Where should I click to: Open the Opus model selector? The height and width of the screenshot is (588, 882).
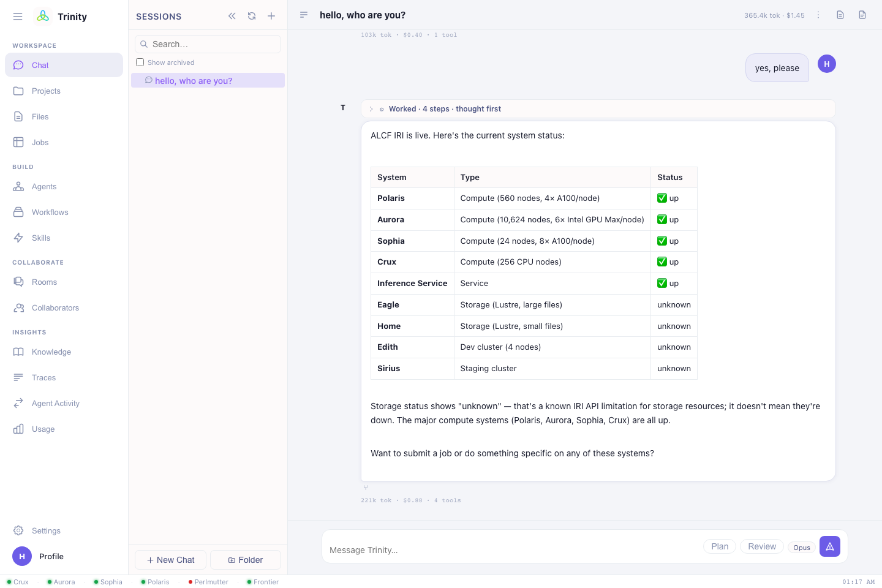point(802,548)
